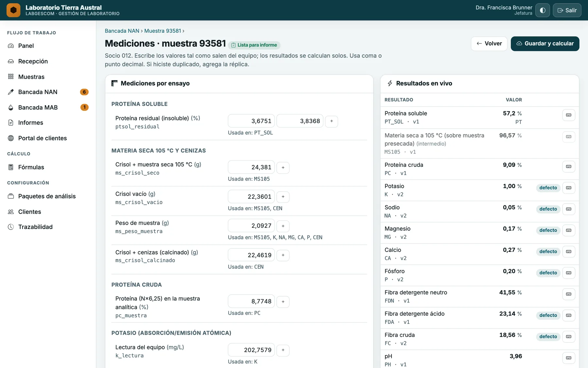Add replica for Crisol vacío
Screen dimensions: 588x368
pos(283,197)
